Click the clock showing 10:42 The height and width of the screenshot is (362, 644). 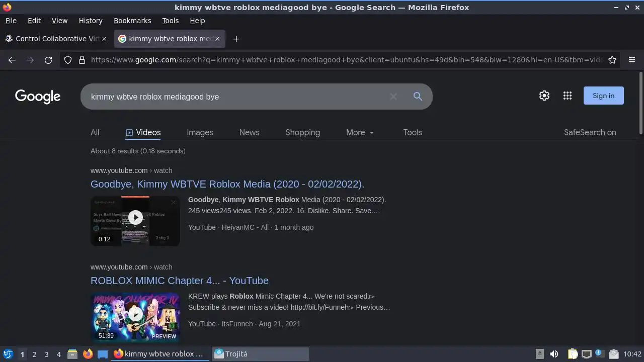(632, 354)
